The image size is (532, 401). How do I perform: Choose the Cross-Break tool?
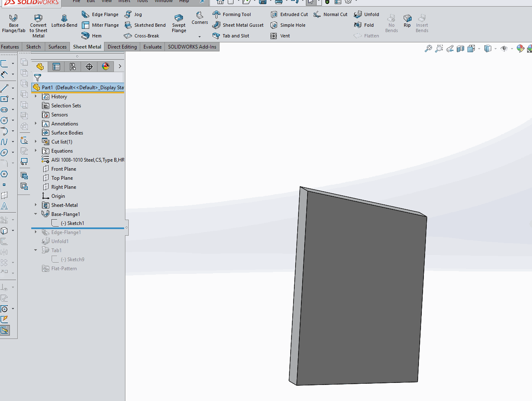click(141, 36)
